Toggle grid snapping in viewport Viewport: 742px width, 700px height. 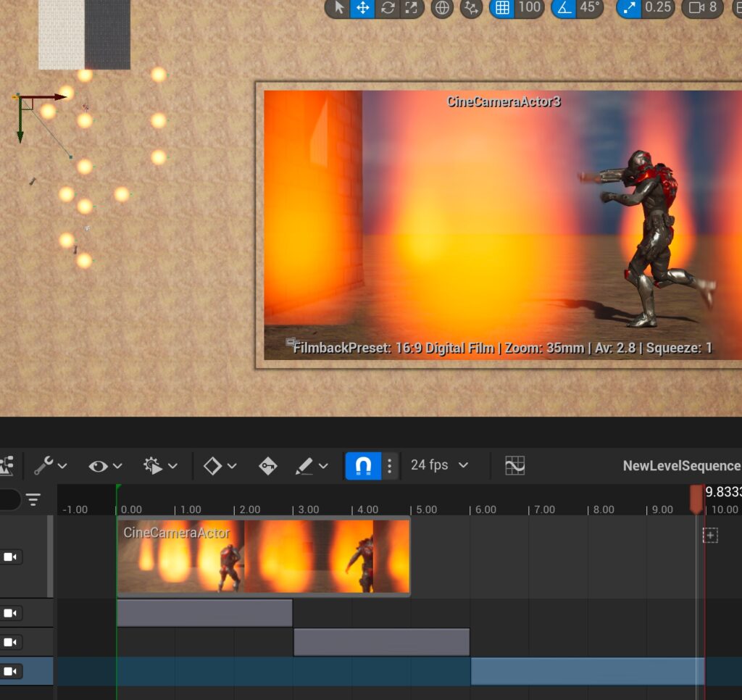click(502, 8)
